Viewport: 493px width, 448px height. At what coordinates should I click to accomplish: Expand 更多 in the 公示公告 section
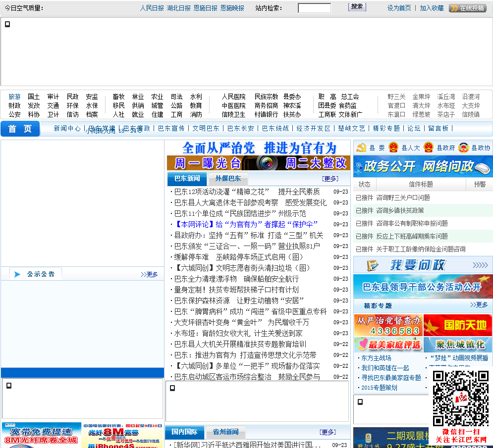tap(149, 274)
